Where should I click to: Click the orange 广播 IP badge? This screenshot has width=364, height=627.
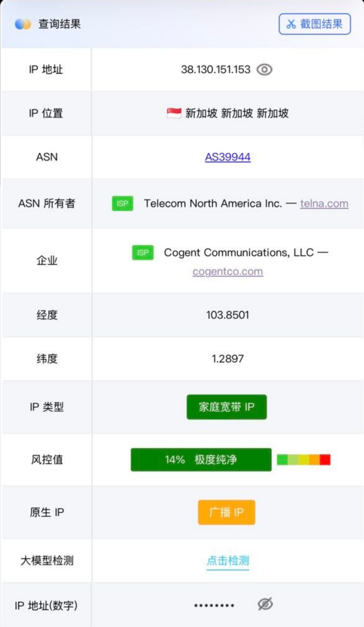[x=227, y=512]
